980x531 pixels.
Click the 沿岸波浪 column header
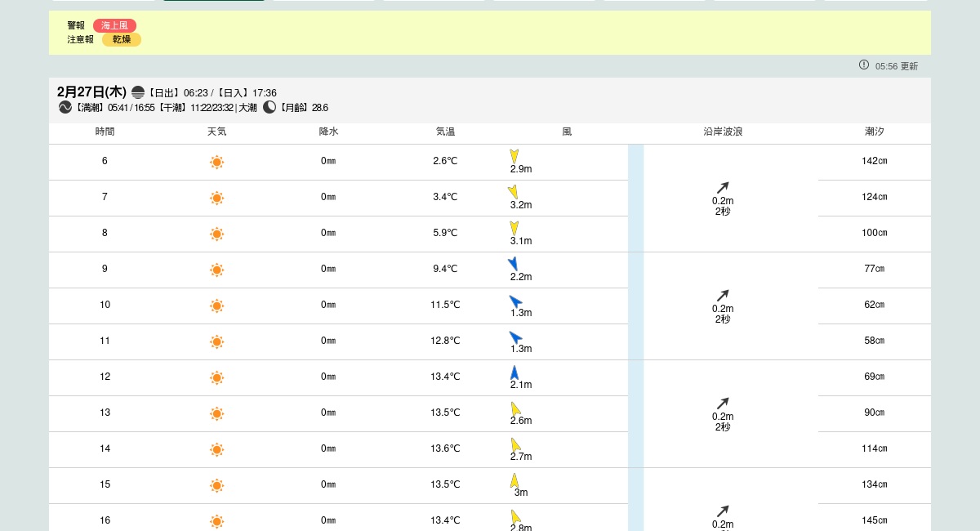723,132
